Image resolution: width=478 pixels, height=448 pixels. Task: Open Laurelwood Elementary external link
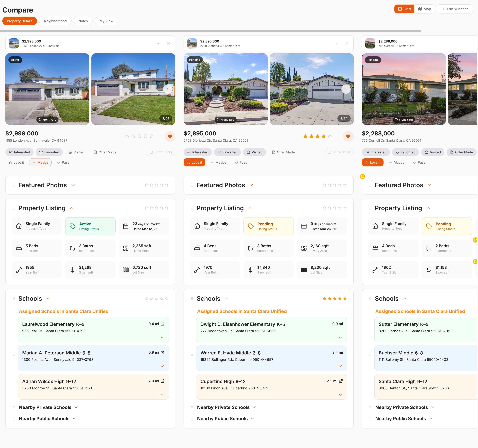point(163,324)
